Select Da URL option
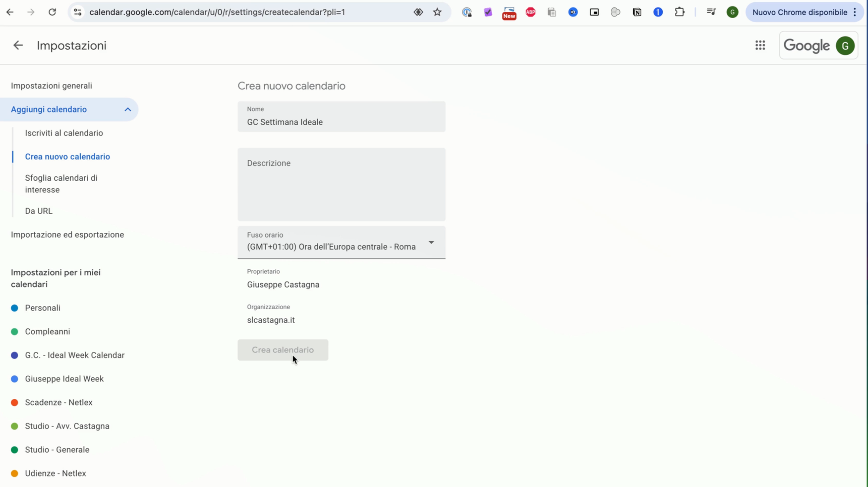The width and height of the screenshot is (868, 487). click(x=39, y=211)
